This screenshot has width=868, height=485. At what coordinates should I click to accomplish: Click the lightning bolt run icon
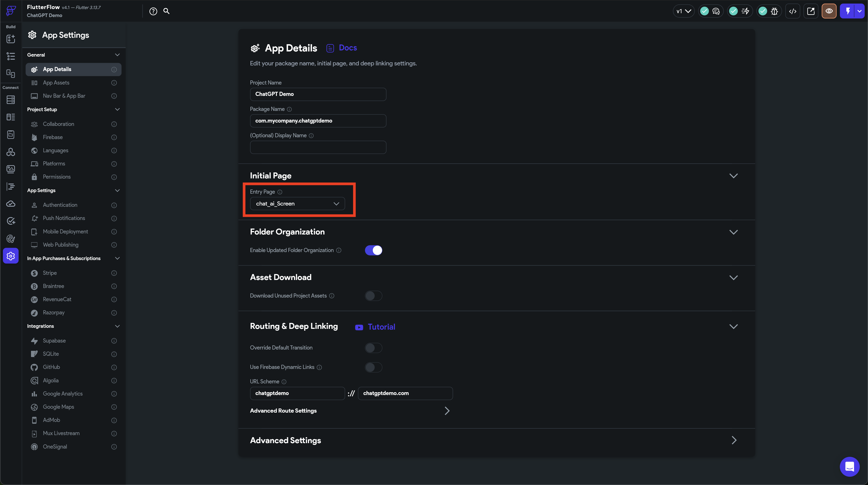point(848,11)
